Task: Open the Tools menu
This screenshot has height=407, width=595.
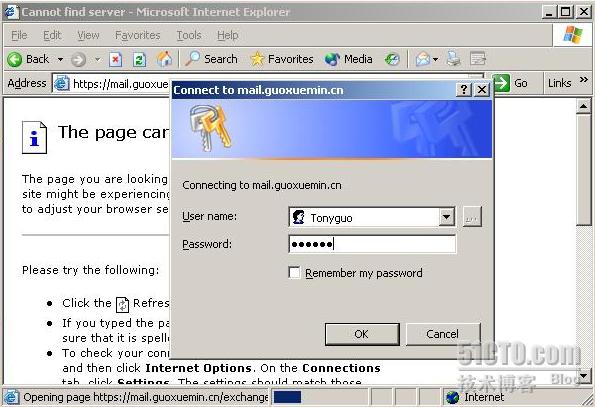Action: [189, 35]
